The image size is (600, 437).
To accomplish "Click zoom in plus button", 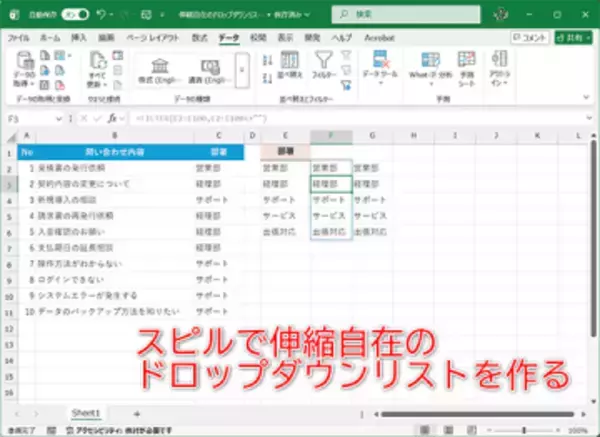I will pyautogui.click(x=559, y=430).
